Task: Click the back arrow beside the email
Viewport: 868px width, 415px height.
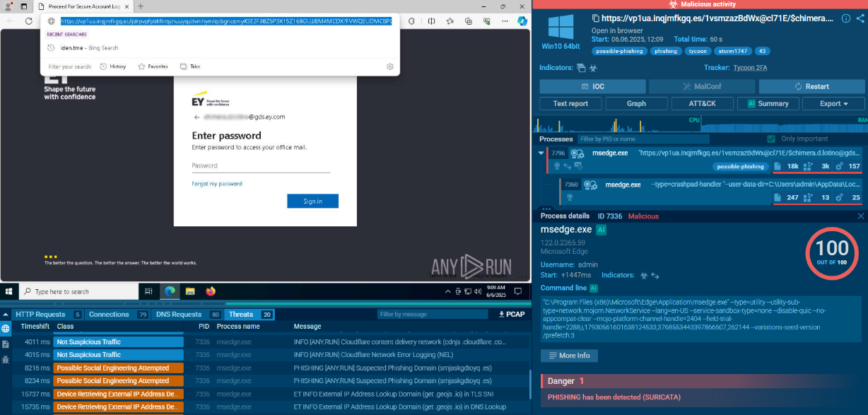Action: tap(197, 117)
